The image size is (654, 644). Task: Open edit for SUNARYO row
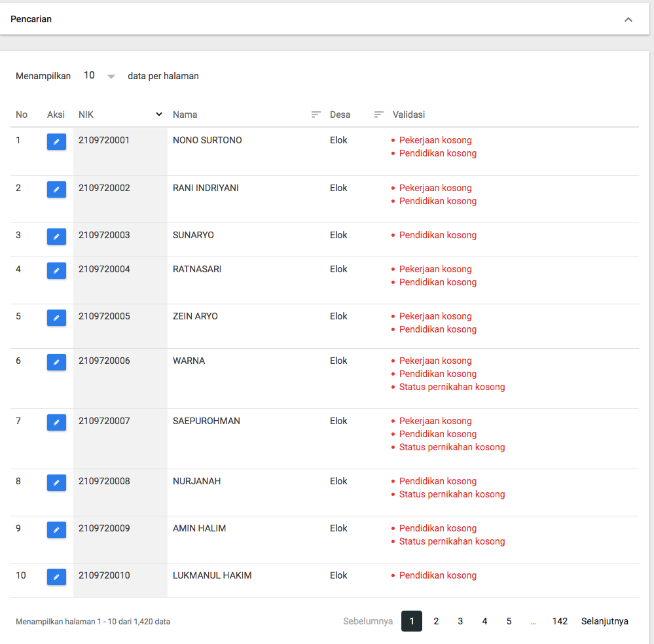tap(56, 236)
